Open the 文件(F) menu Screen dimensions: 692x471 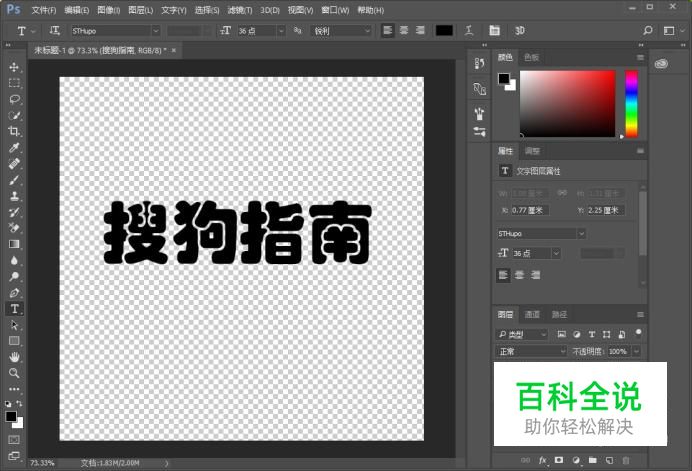coord(44,10)
